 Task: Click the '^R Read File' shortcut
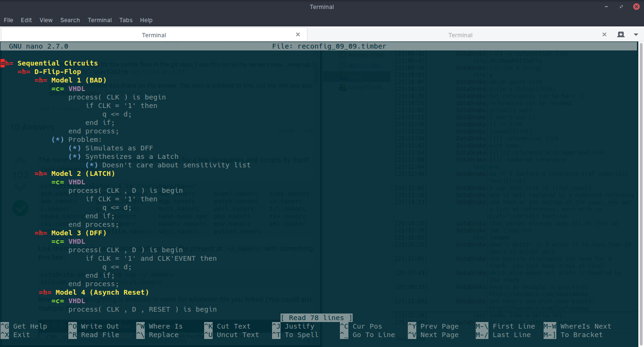pyautogui.click(x=94, y=335)
